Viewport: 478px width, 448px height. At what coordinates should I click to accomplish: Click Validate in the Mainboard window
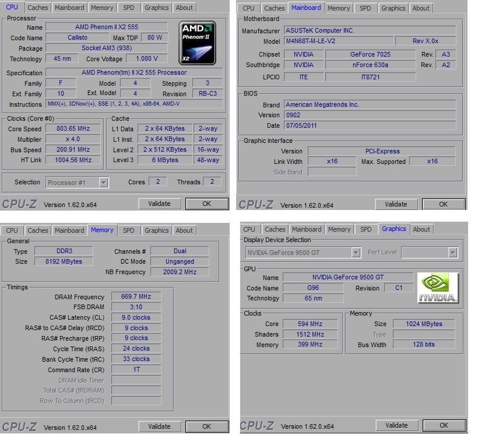click(396, 204)
